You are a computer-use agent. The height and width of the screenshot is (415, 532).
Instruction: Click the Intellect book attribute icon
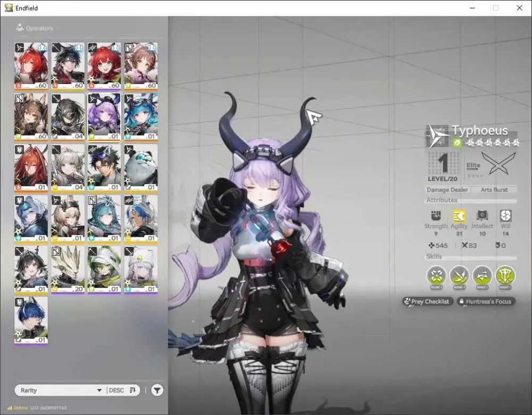(482, 215)
